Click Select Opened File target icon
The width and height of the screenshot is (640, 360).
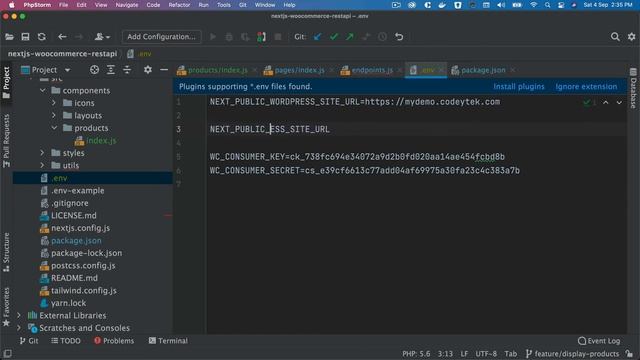pyautogui.click(x=94, y=70)
